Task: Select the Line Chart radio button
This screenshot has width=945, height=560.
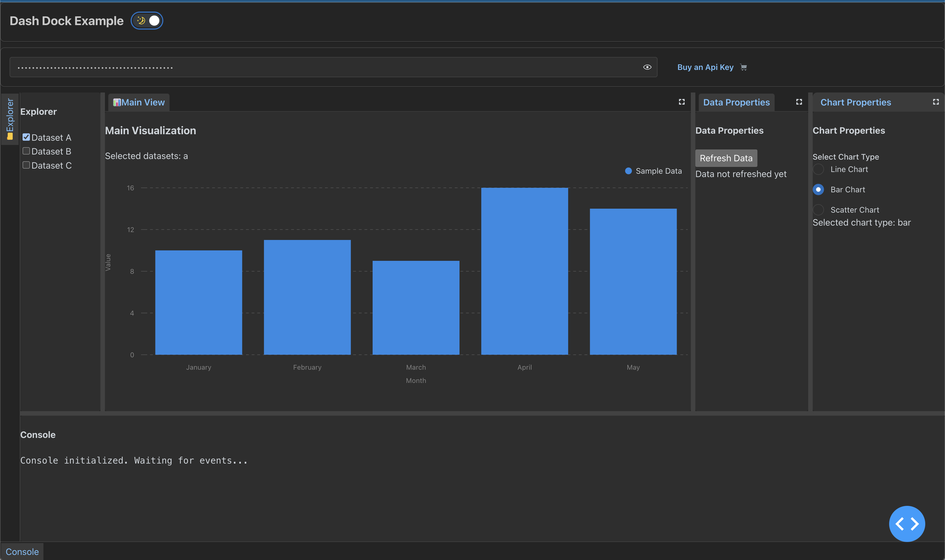Action: tap(818, 169)
